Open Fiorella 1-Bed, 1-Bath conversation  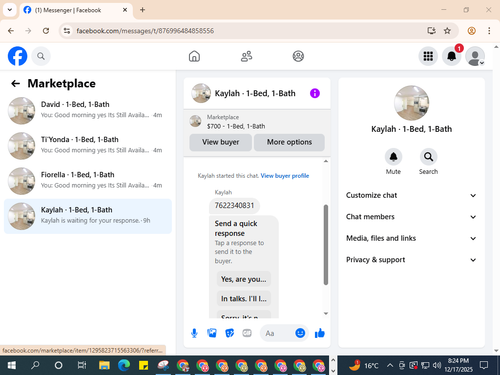[88, 181]
